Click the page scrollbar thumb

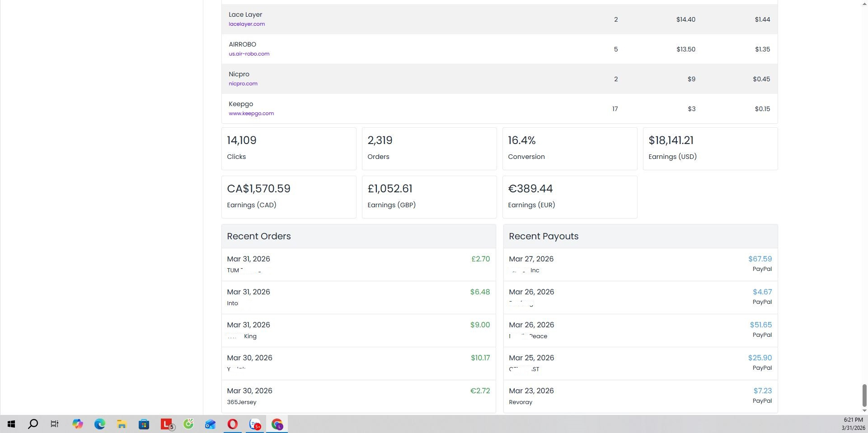864,396
